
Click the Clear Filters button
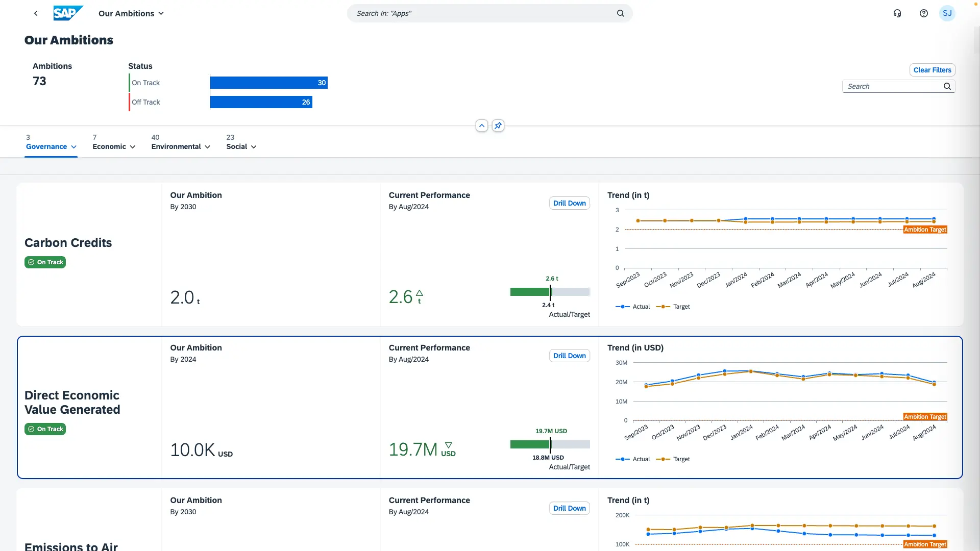tap(932, 70)
